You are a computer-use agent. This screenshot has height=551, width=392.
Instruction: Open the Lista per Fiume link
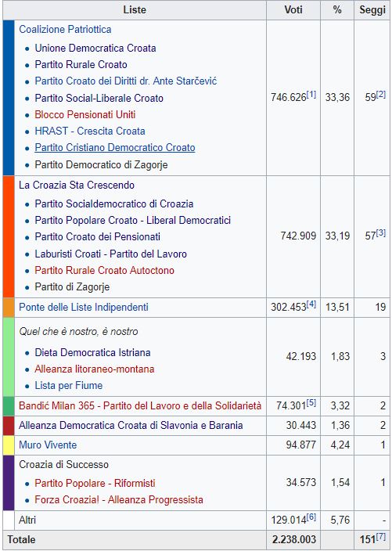click(69, 386)
